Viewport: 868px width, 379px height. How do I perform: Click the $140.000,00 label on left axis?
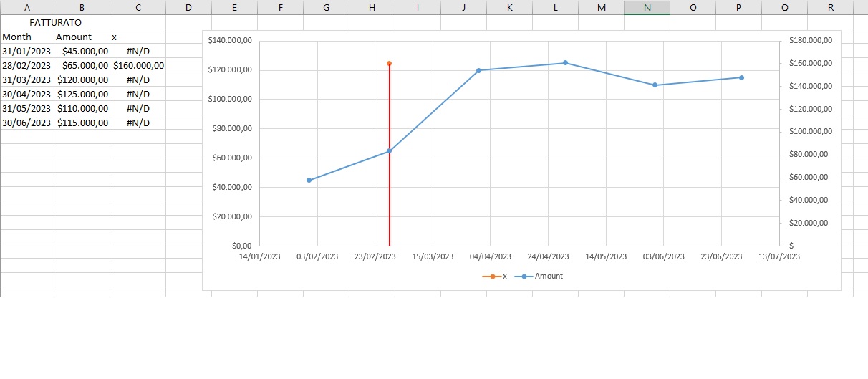[229, 41]
